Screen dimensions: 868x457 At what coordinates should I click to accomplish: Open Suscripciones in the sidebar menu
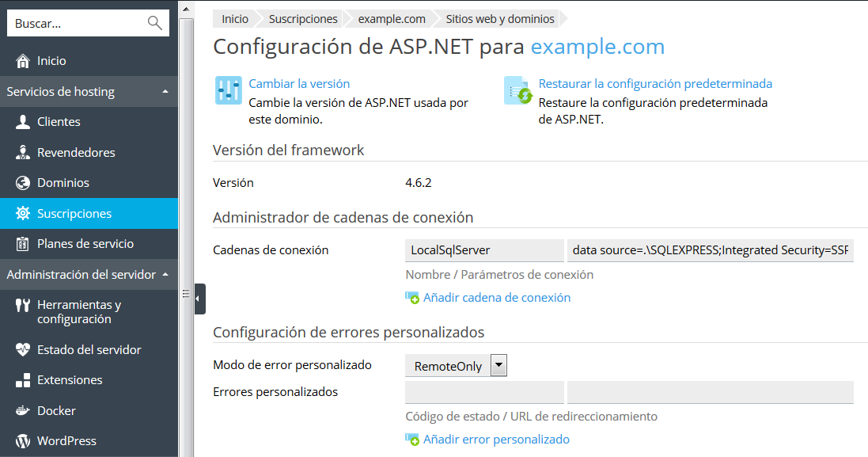[x=74, y=214]
